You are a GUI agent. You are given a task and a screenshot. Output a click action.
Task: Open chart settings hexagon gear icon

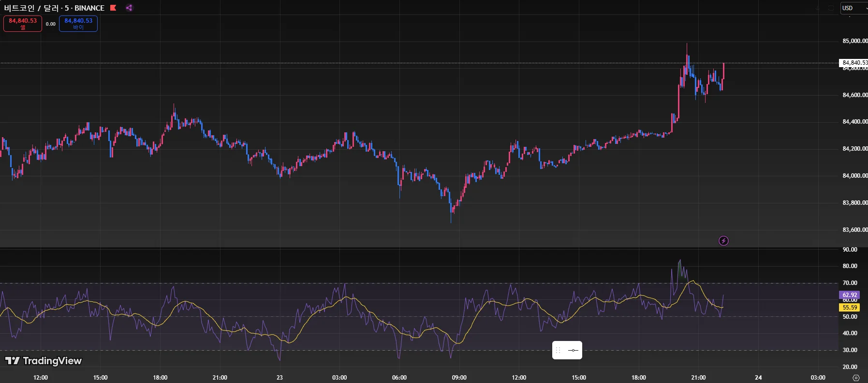856,378
